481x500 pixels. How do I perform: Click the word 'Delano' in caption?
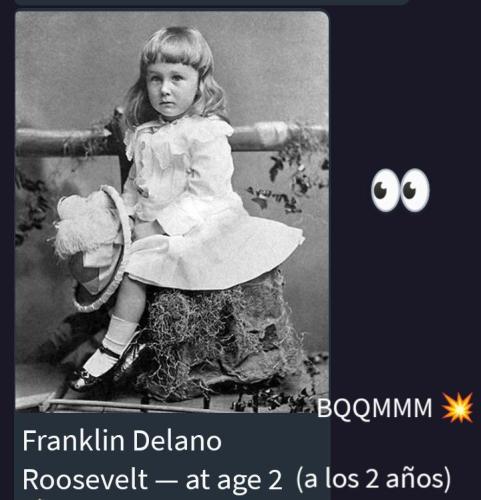click(177, 441)
